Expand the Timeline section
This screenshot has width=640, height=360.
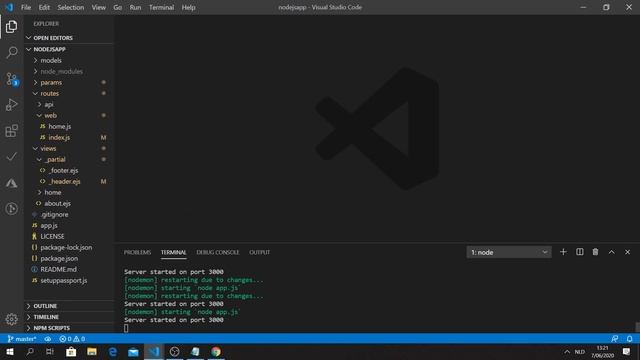69,317
